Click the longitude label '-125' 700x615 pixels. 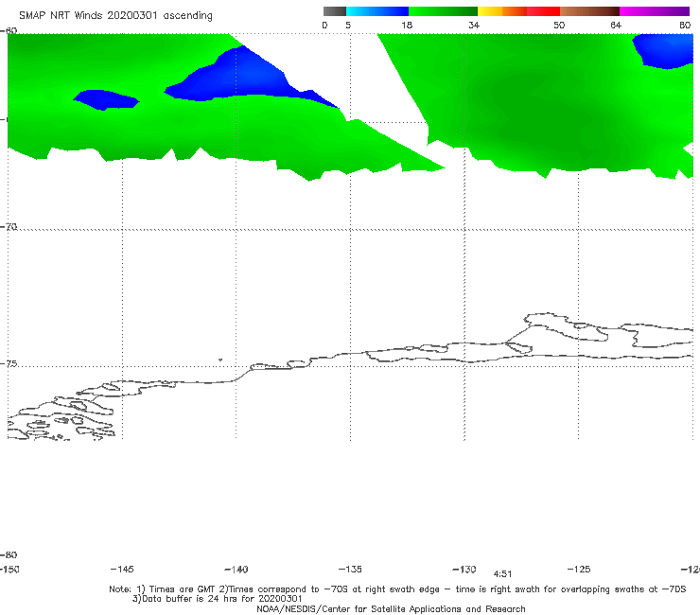tap(579, 569)
